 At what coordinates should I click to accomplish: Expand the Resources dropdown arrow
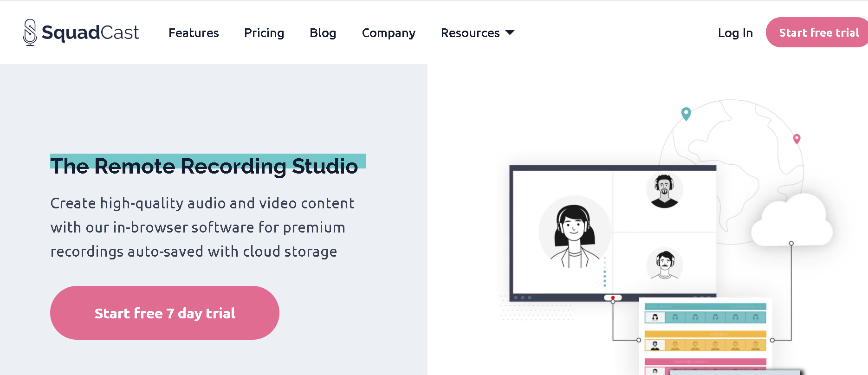point(510,32)
